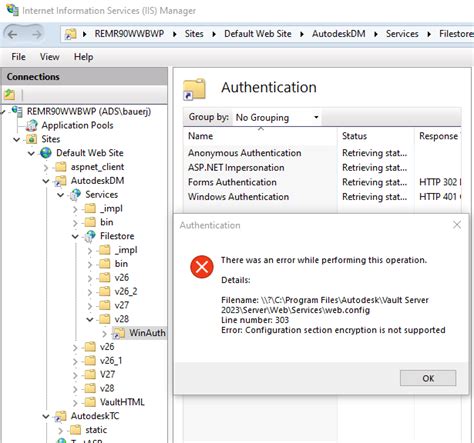Click the WinAuth folder icon
The width and height of the screenshot is (474, 443).
(x=119, y=333)
